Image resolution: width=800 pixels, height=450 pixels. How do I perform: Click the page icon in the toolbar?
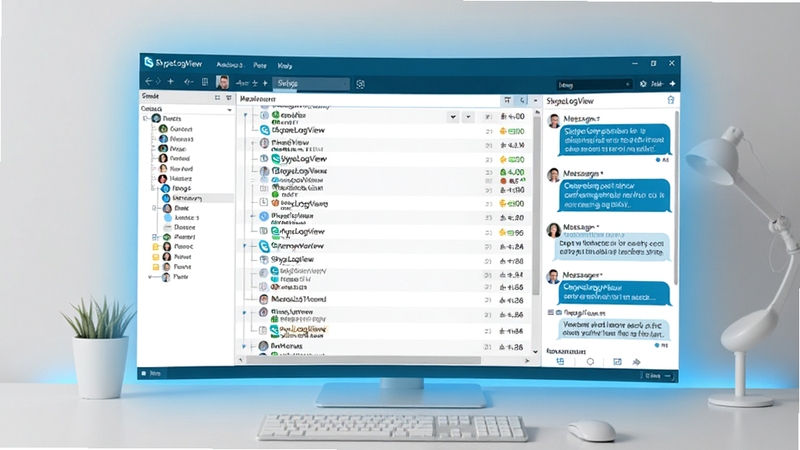tap(205, 82)
